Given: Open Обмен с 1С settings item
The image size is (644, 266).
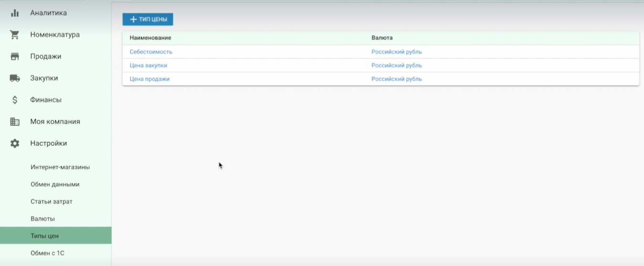Looking at the screenshot, I should click(x=47, y=253).
